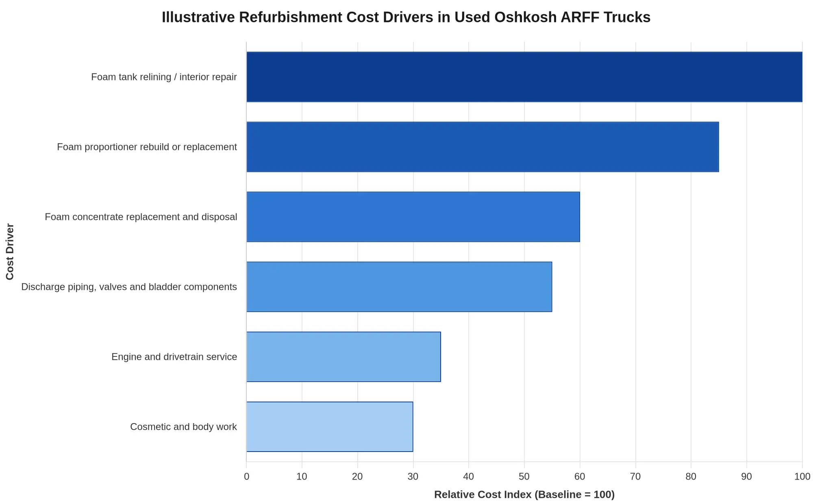This screenshot has width=813, height=504.
Task: Click the x-axis tick label 30
Action: click(413, 477)
